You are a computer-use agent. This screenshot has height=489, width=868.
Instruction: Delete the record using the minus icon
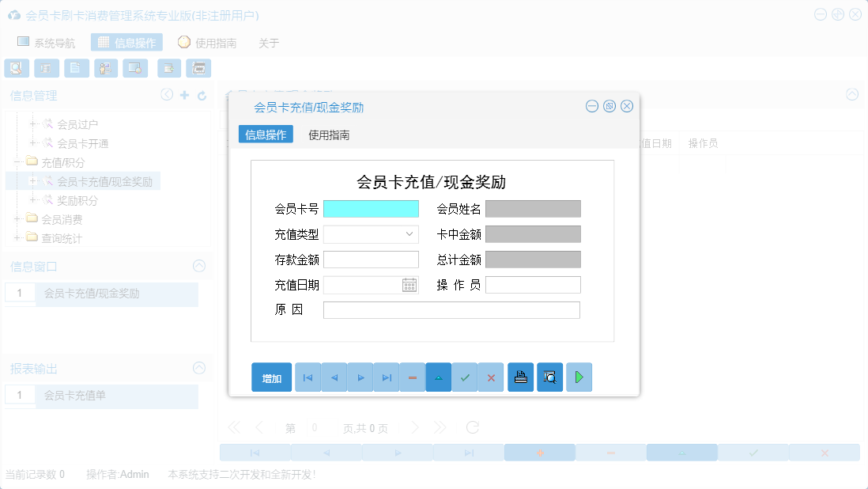pyautogui.click(x=412, y=377)
